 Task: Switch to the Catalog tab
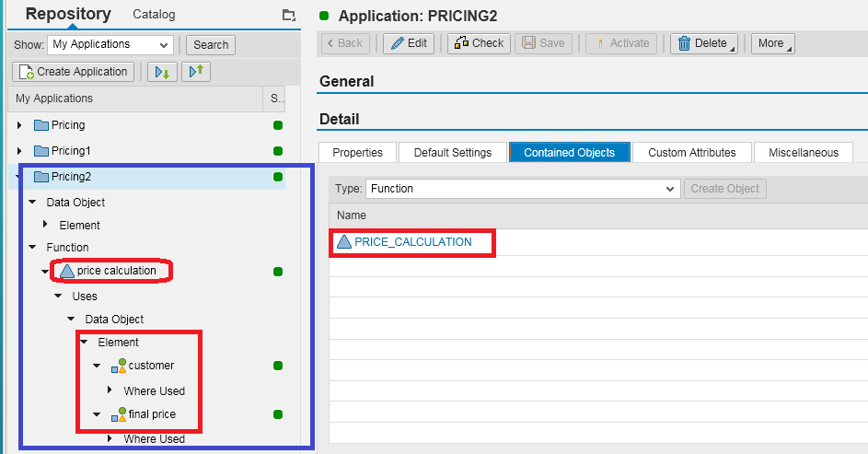coord(154,15)
